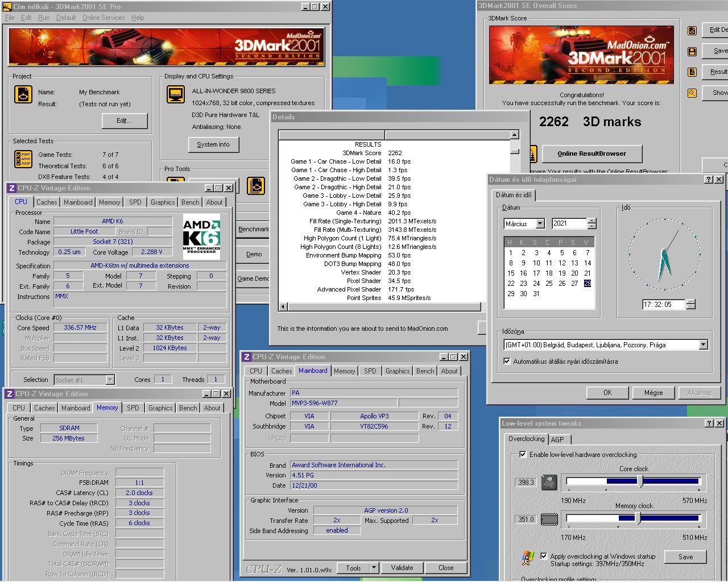Image resolution: width=728 pixels, height=582 pixels.
Task: Click the year spinner arrows
Action: (x=591, y=224)
